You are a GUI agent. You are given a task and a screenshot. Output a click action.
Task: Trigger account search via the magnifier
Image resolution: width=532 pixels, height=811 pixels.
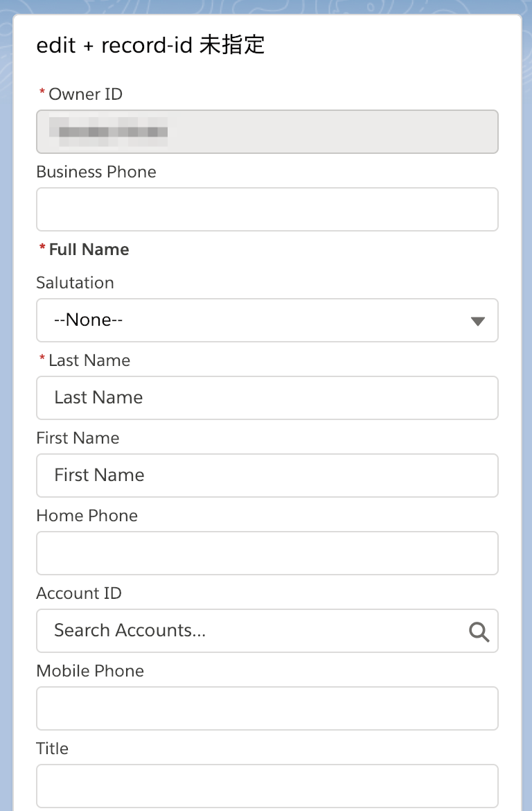(x=478, y=631)
